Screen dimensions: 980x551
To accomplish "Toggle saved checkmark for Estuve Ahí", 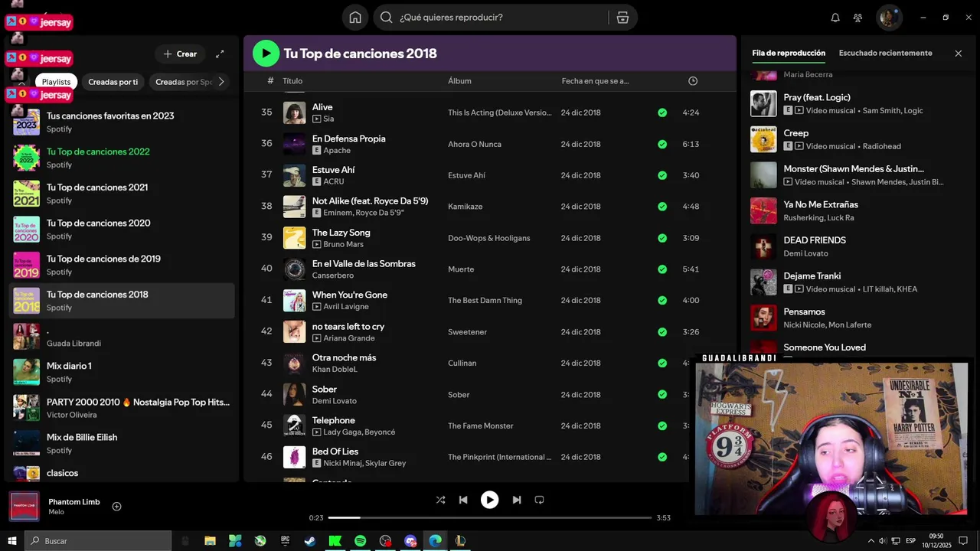I will pos(662,175).
